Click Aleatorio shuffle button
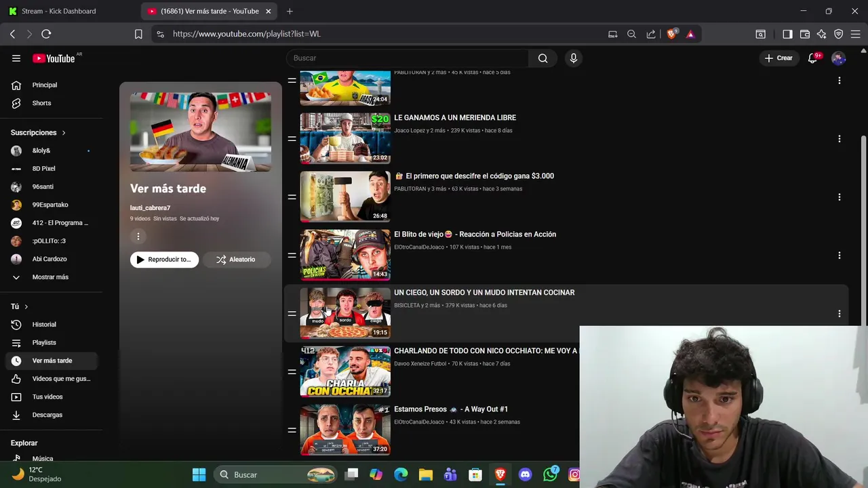The image size is (868, 488). (237, 260)
